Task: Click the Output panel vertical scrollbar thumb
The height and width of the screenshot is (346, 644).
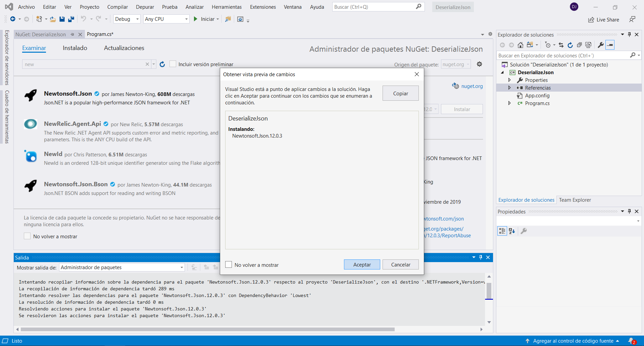Action: coord(489,290)
